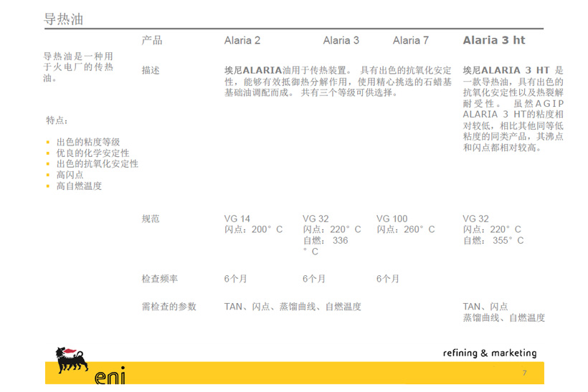The image size is (588, 392).
Task: Select the Alaria 7 column heading
Action: pyautogui.click(x=411, y=41)
